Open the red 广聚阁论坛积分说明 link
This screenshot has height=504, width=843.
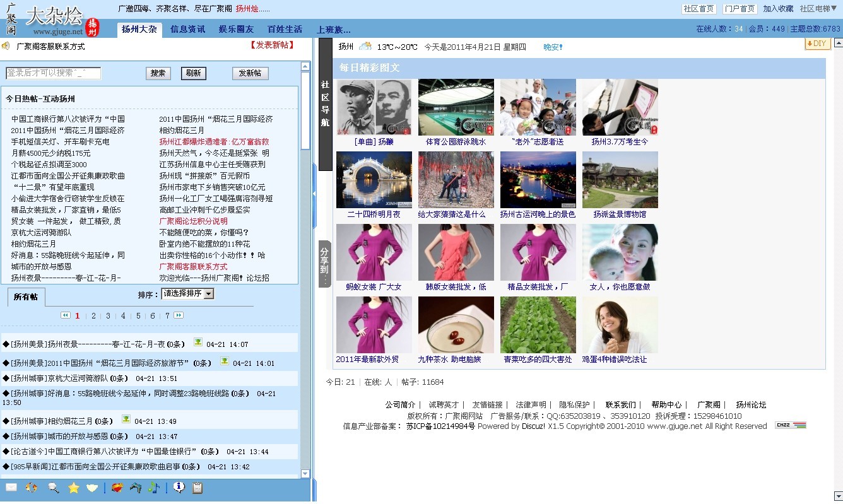193,221
